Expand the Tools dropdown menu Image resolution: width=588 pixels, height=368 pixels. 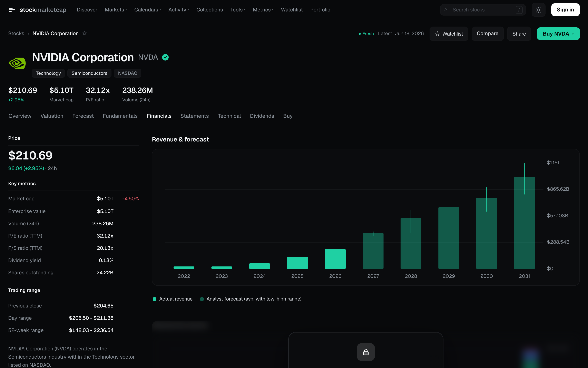coord(238,10)
